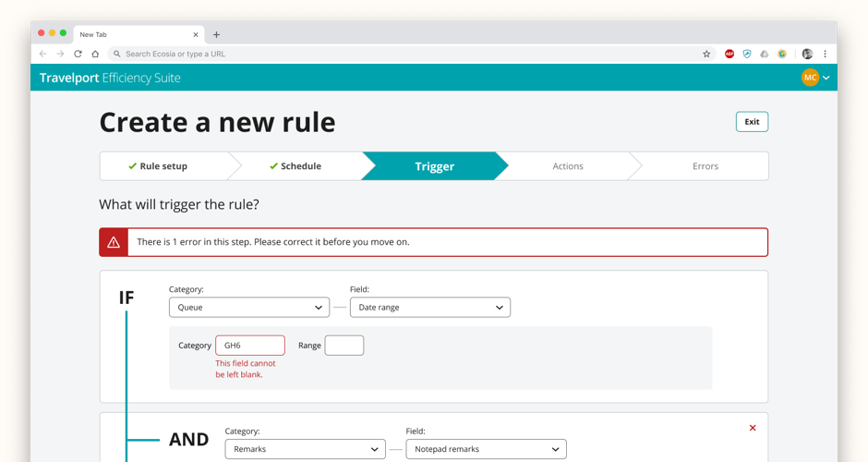Expand the Queue category dropdown
The width and height of the screenshot is (868, 462).
(x=249, y=308)
